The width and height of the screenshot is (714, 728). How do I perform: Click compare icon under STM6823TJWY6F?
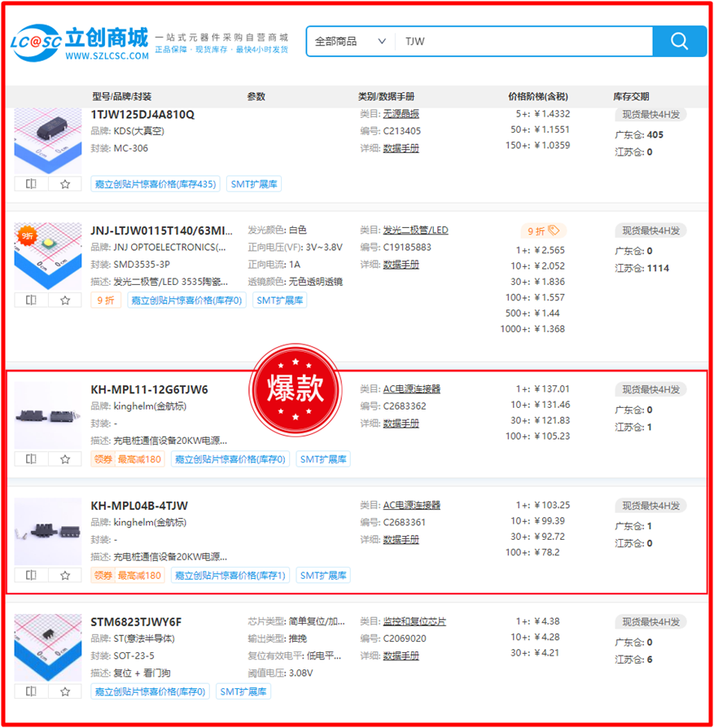click(31, 691)
